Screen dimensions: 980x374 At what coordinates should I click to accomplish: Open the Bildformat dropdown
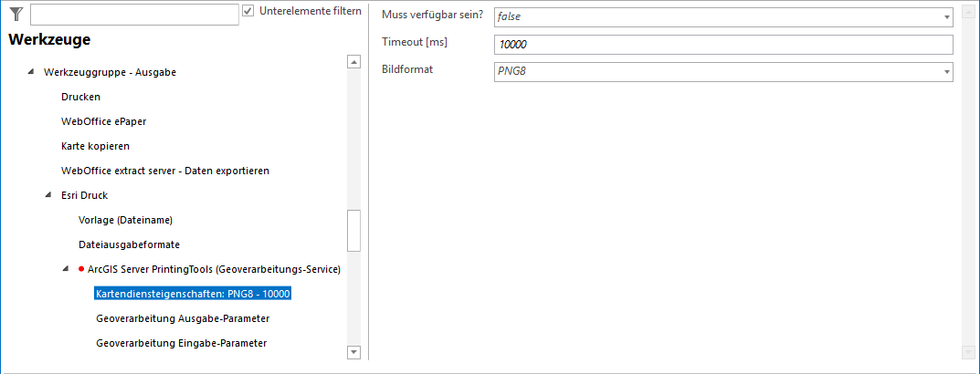[946, 72]
